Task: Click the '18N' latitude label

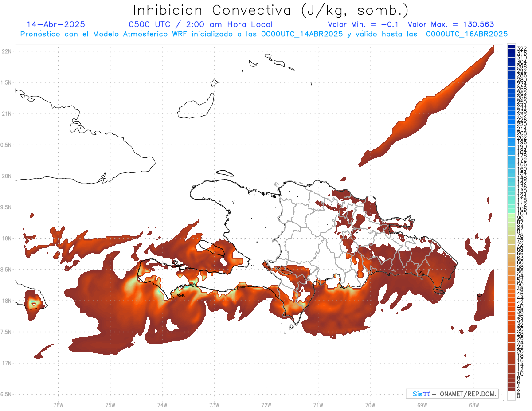Action: click(x=7, y=301)
